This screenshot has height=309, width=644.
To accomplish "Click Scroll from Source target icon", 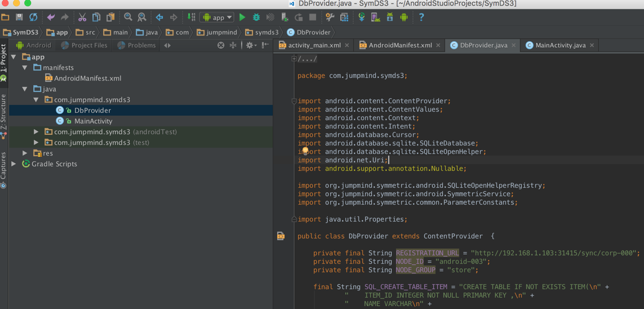I will coord(221,45).
